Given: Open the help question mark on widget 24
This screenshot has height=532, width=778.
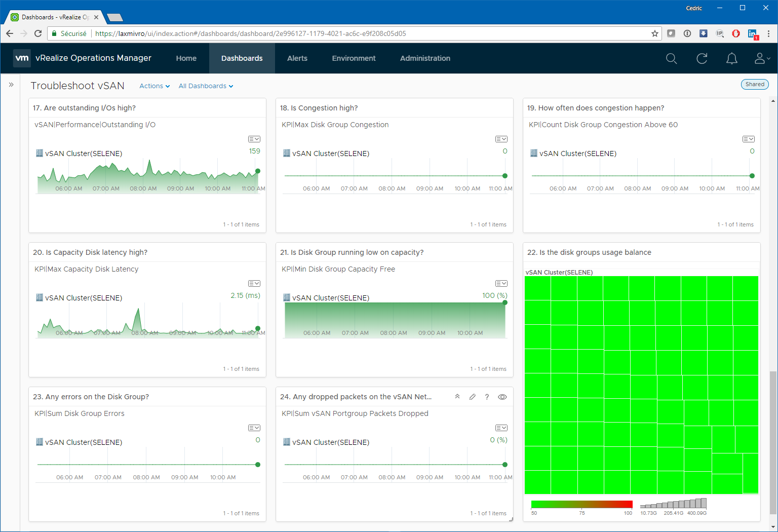Looking at the screenshot, I should coord(487,397).
